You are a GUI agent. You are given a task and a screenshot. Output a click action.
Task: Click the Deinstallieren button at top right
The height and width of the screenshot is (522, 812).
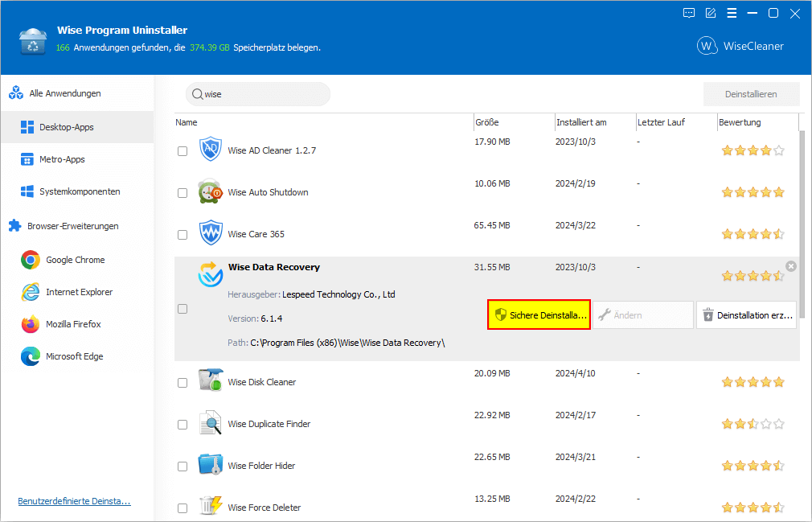(x=751, y=94)
